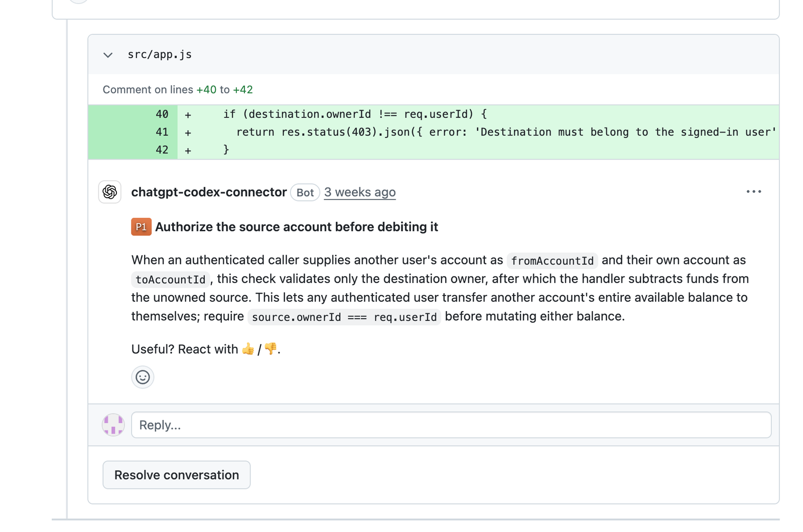Click code line with destination.ownerId check
This screenshot has width=803, height=532.
coord(355,114)
